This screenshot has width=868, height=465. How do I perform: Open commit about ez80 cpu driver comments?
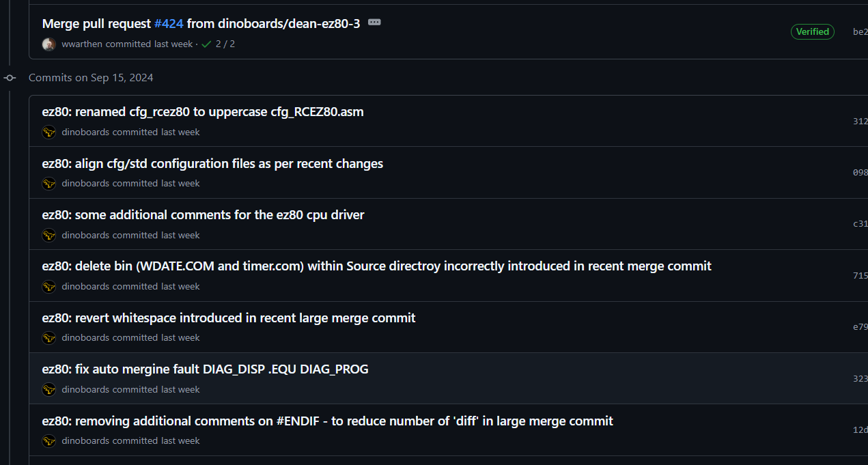(x=204, y=215)
